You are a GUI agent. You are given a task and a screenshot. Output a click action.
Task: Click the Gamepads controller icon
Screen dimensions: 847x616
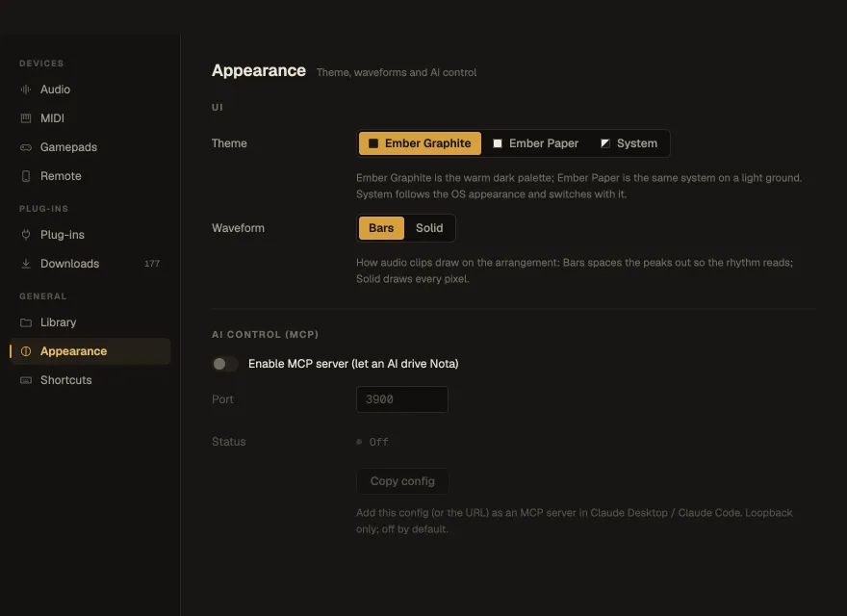[25, 147]
